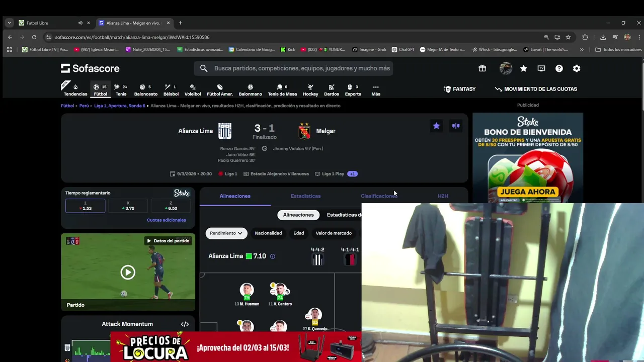The width and height of the screenshot is (644, 362).
Task: Open the Tendencias section
Action: tap(75, 89)
